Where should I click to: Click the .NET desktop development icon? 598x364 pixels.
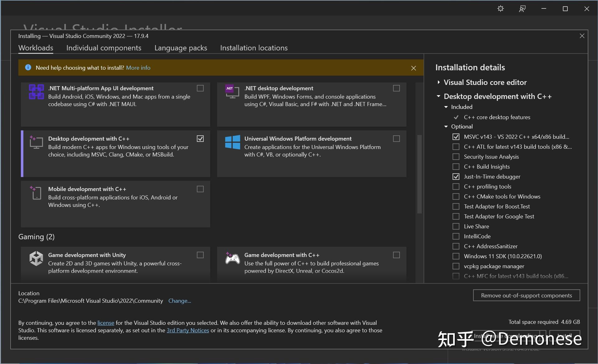click(x=232, y=92)
